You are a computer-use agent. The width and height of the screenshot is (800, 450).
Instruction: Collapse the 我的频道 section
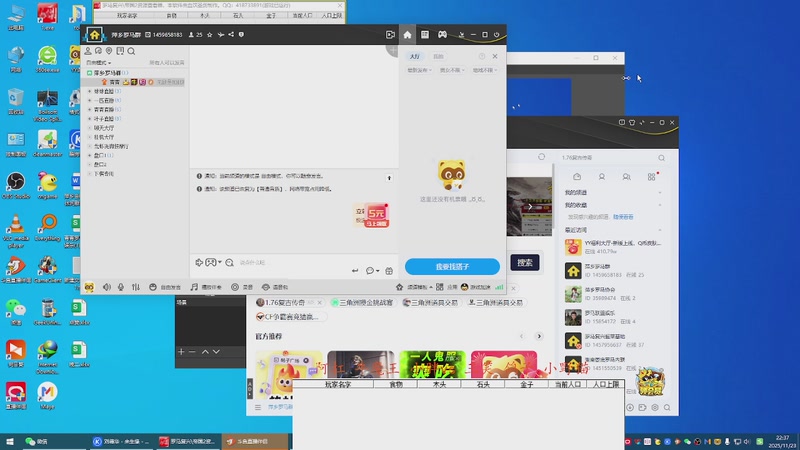pyautogui.click(x=660, y=193)
